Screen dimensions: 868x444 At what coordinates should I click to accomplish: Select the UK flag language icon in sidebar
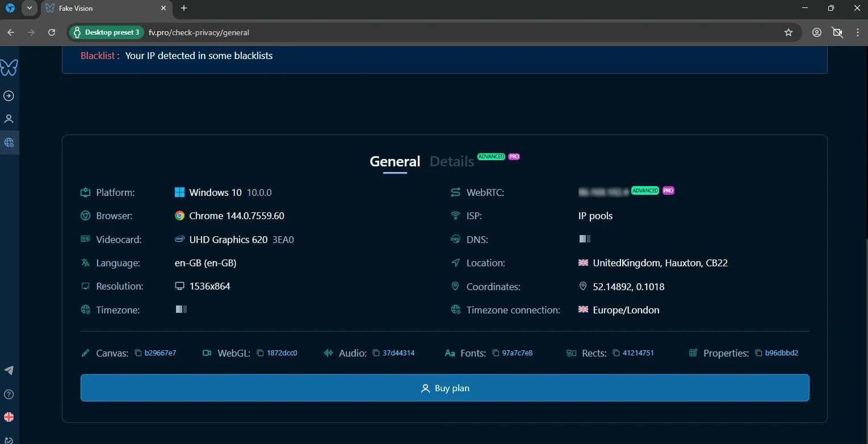tap(9, 417)
